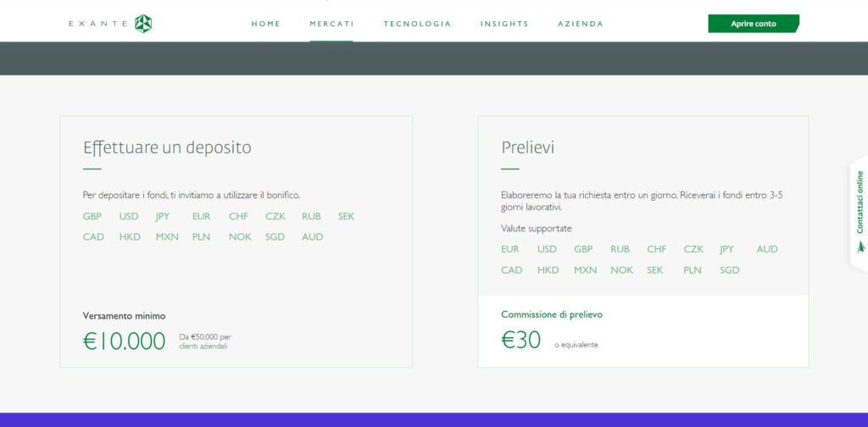Select MXN in the Prelievi currencies
868x427 pixels.
(585, 270)
